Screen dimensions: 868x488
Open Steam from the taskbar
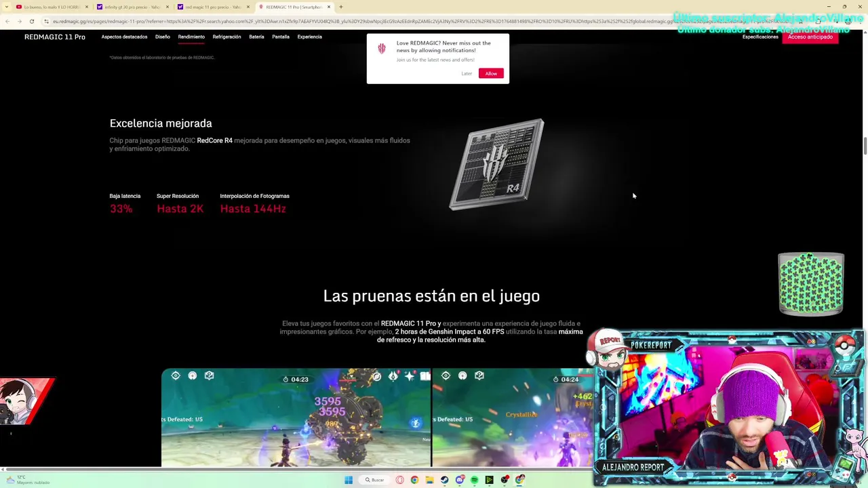tap(444, 480)
